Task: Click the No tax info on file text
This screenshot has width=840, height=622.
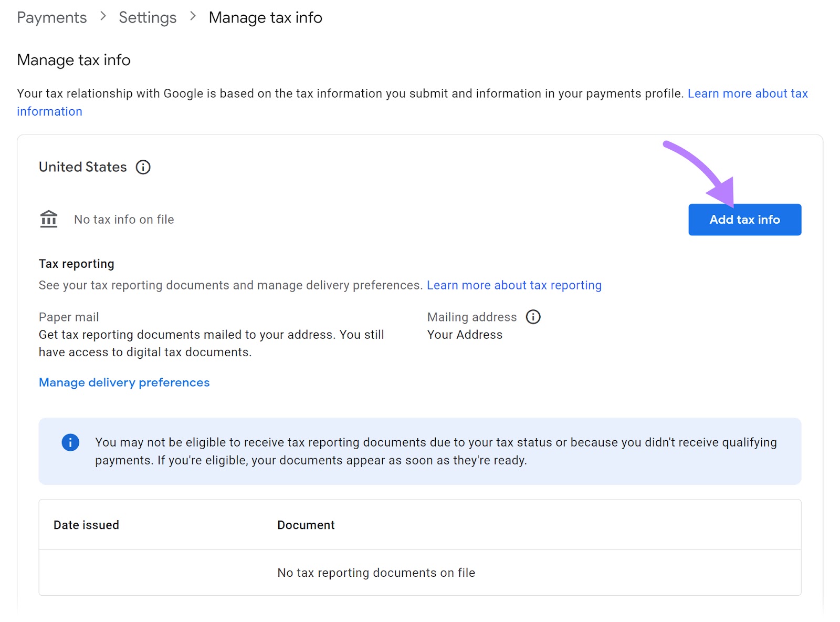Action: click(x=124, y=220)
